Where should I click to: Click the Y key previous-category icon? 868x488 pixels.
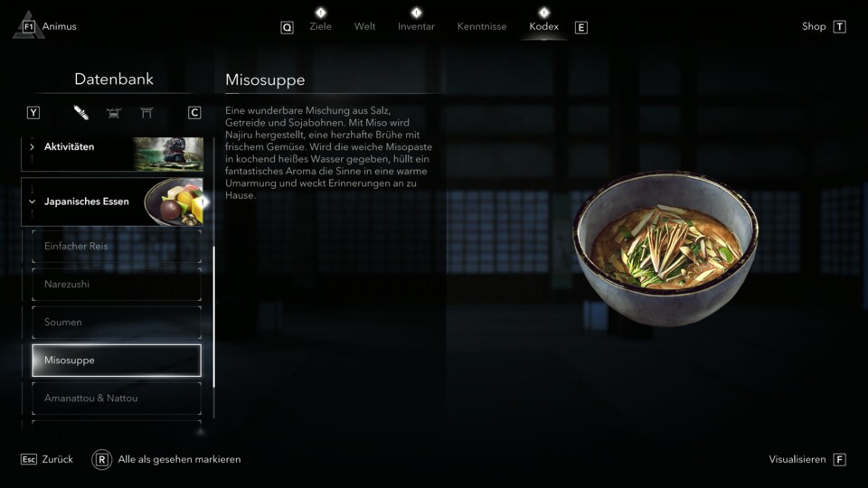point(33,113)
